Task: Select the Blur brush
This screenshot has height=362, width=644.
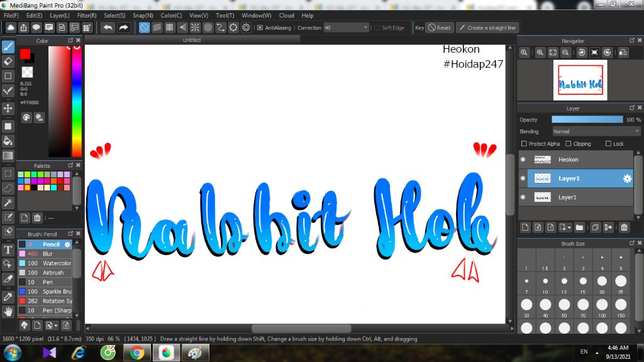Action: [x=45, y=254]
